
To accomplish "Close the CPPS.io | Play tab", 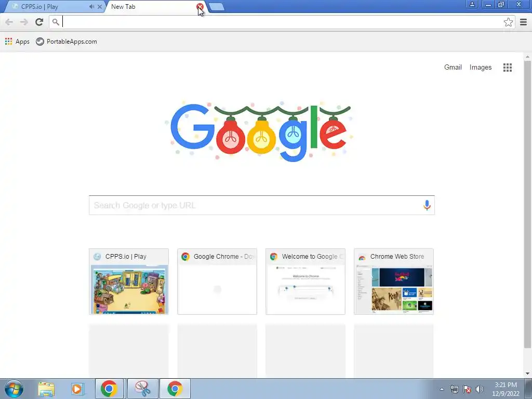I will coord(100,6).
